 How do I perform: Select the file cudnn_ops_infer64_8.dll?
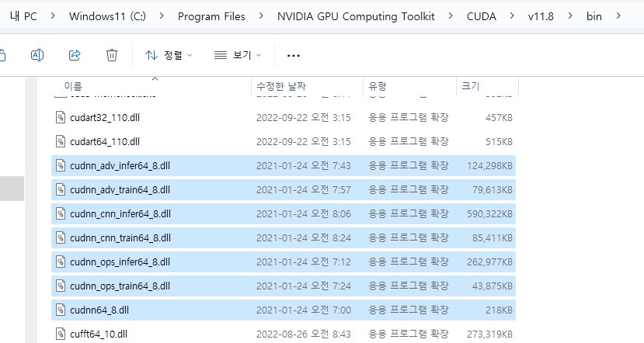pyautogui.click(x=284, y=262)
